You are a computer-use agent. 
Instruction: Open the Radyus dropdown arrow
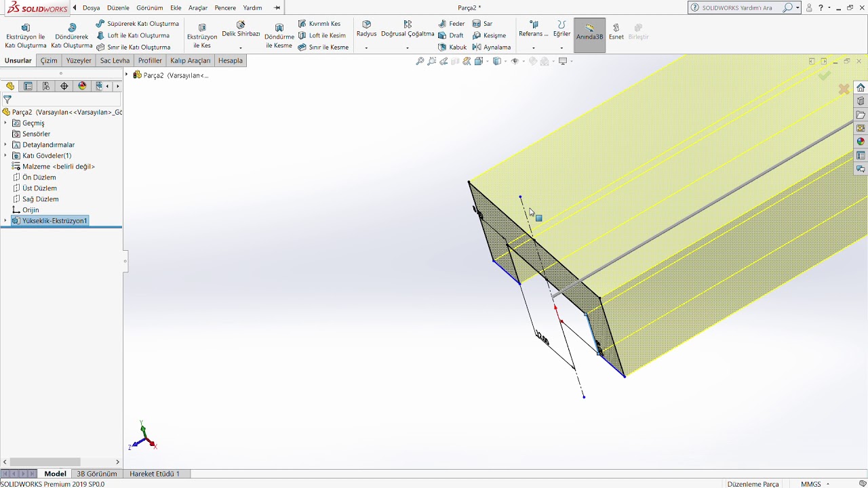point(366,47)
